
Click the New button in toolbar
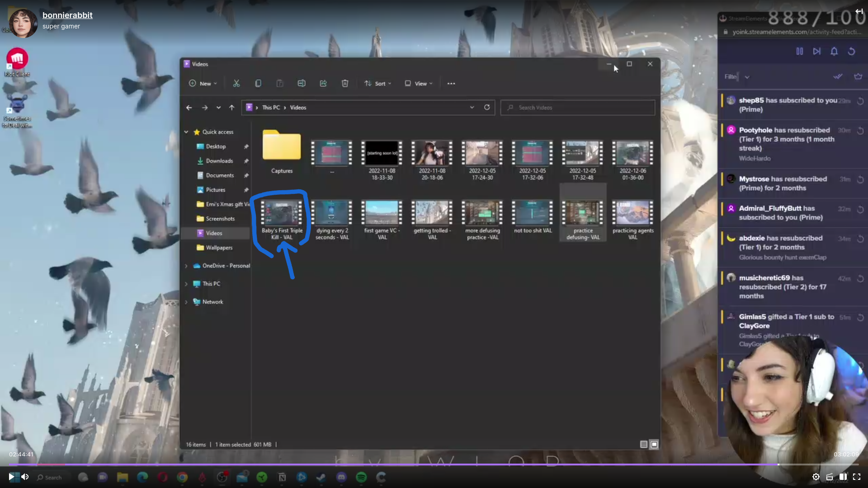tap(203, 84)
